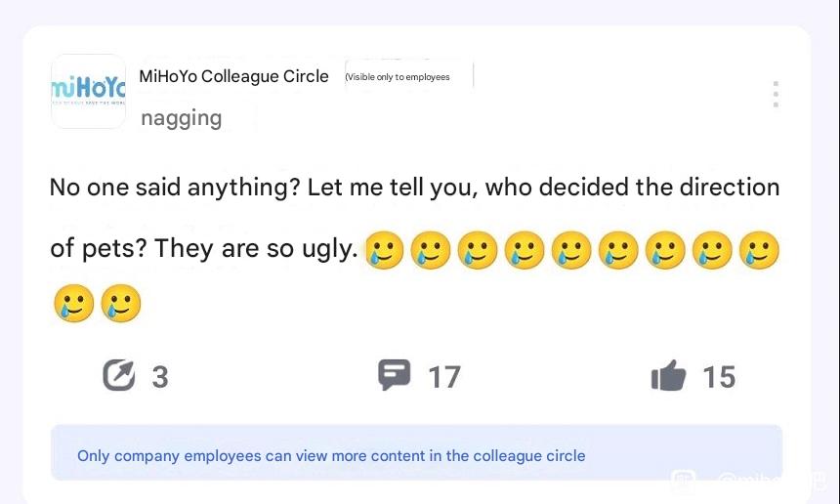Like the post with thumbs-up icon

tap(668, 375)
